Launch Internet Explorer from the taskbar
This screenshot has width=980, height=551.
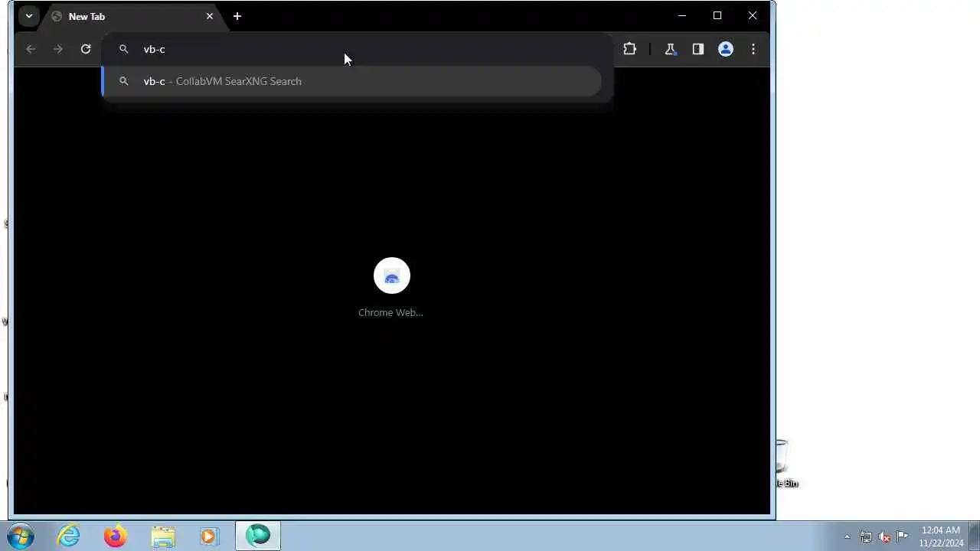pyautogui.click(x=69, y=536)
